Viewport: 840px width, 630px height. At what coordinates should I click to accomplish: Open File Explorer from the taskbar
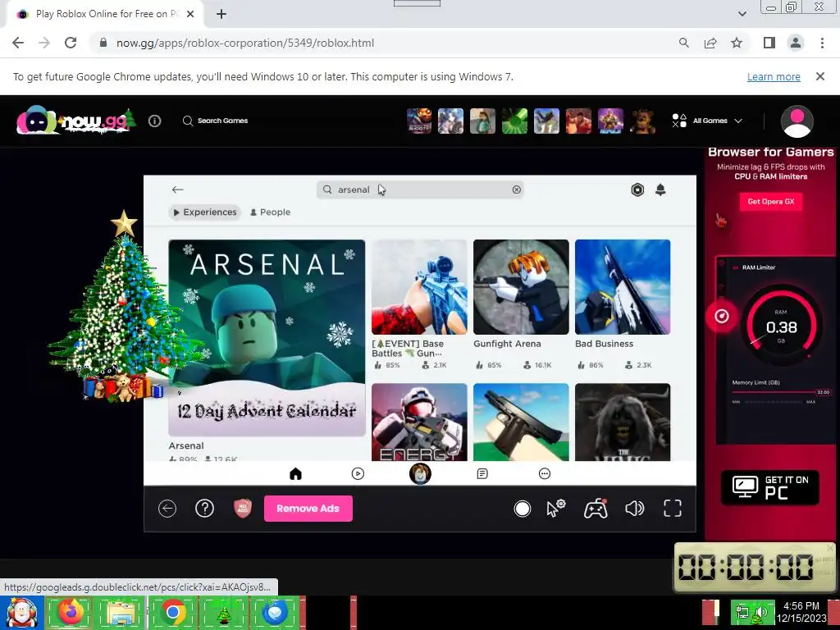(x=121, y=613)
